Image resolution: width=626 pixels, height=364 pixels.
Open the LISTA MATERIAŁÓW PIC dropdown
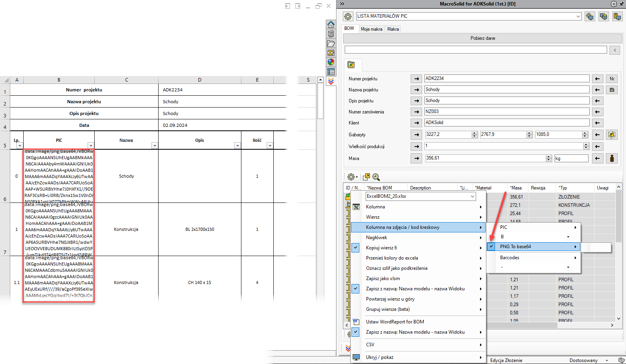click(x=578, y=16)
